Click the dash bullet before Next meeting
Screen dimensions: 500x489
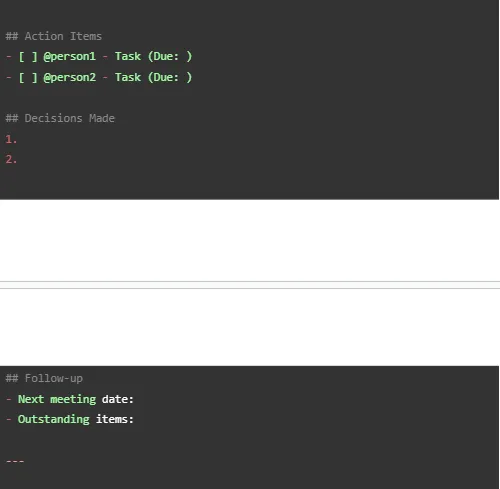pos(9,399)
